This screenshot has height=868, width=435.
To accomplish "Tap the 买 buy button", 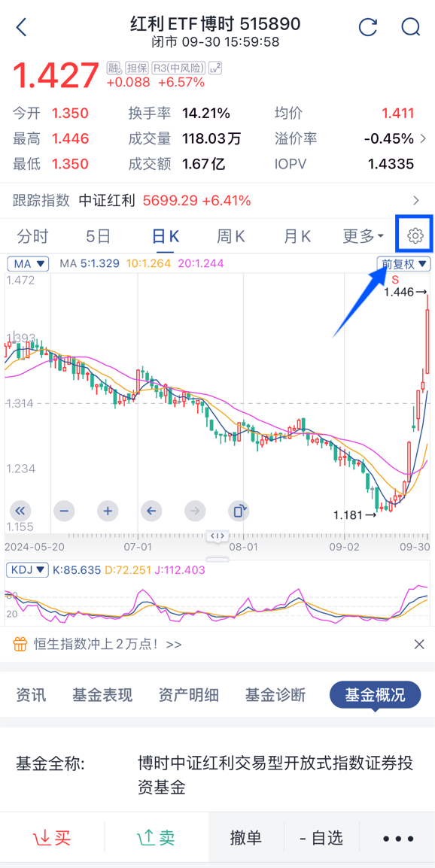I will tap(52, 838).
